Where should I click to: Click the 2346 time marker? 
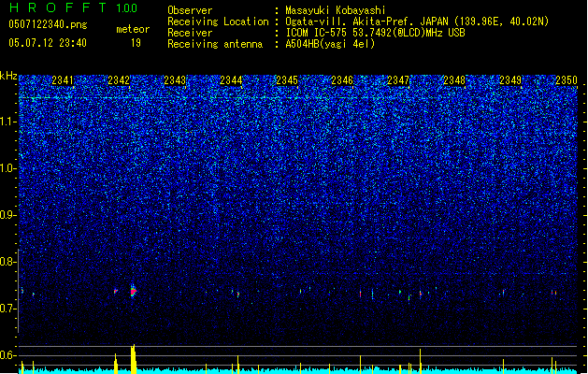point(342,80)
